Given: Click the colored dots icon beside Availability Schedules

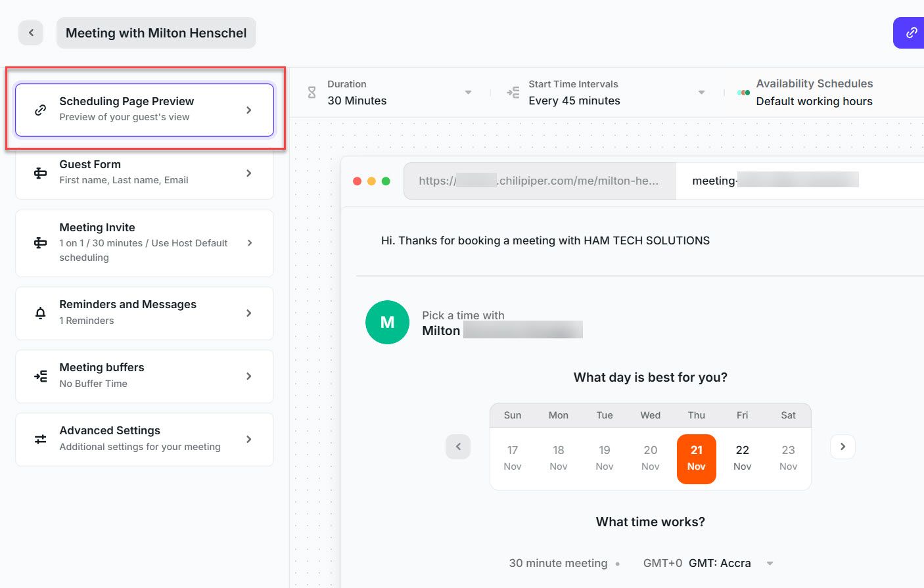Looking at the screenshot, I should tap(743, 92).
